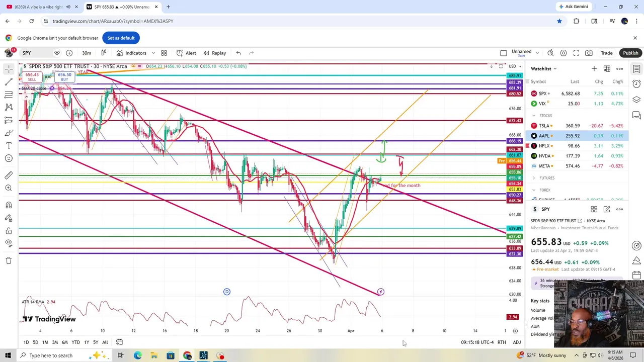Image resolution: width=644 pixels, height=362 pixels.
Task: Select the ruler measure tool
Action: 9,175
